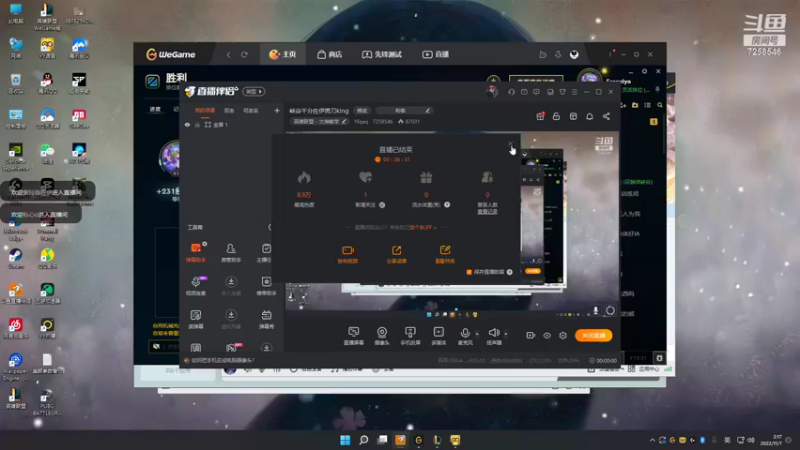Click the orange 关闭直播 button
The width and height of the screenshot is (800, 450).
(593, 335)
